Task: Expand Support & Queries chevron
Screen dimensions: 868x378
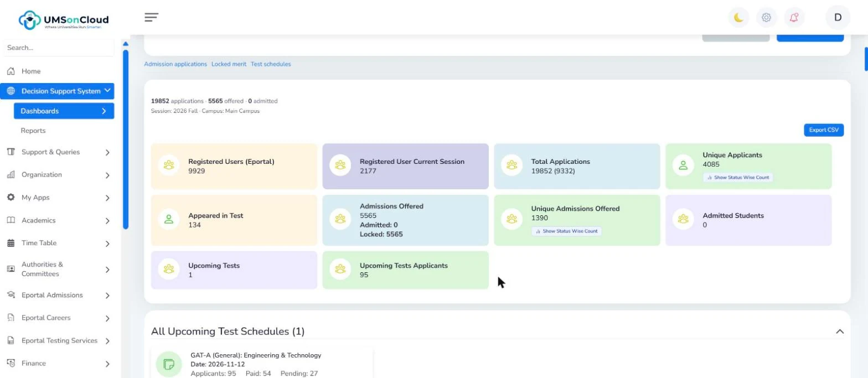Action: click(x=107, y=152)
